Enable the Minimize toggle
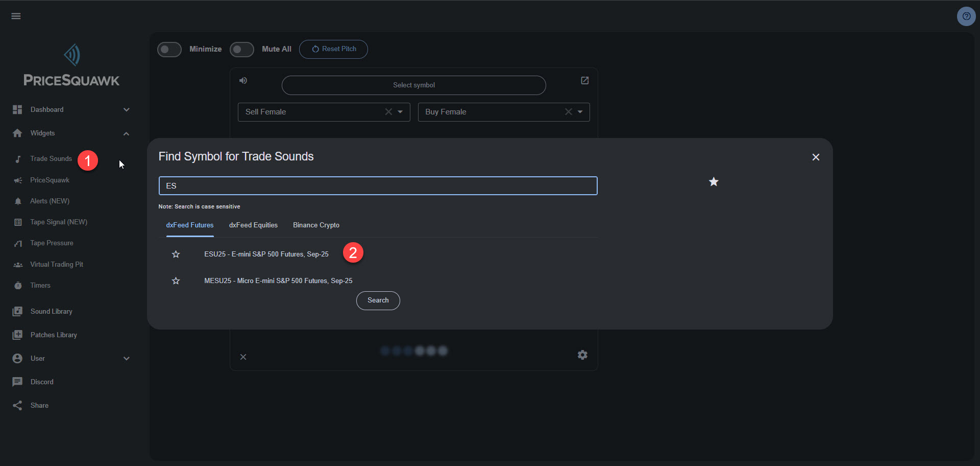The width and height of the screenshot is (980, 466). pyautogui.click(x=169, y=49)
